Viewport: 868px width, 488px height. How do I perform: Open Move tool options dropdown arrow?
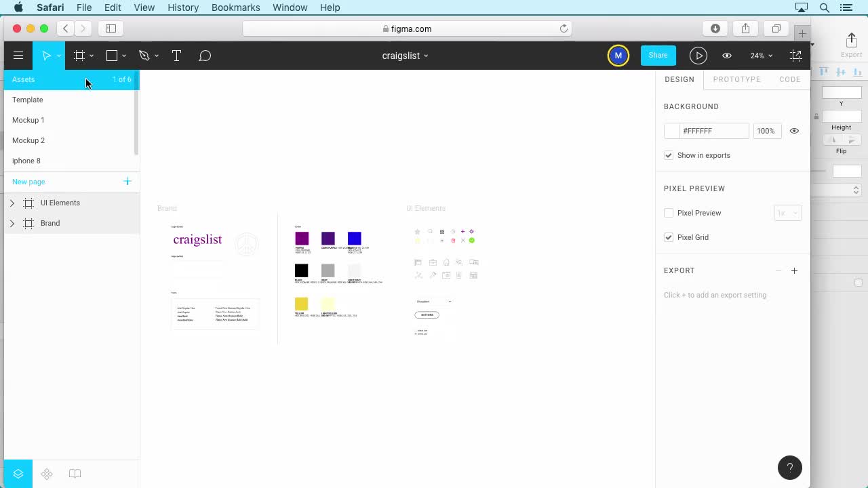click(x=59, y=56)
